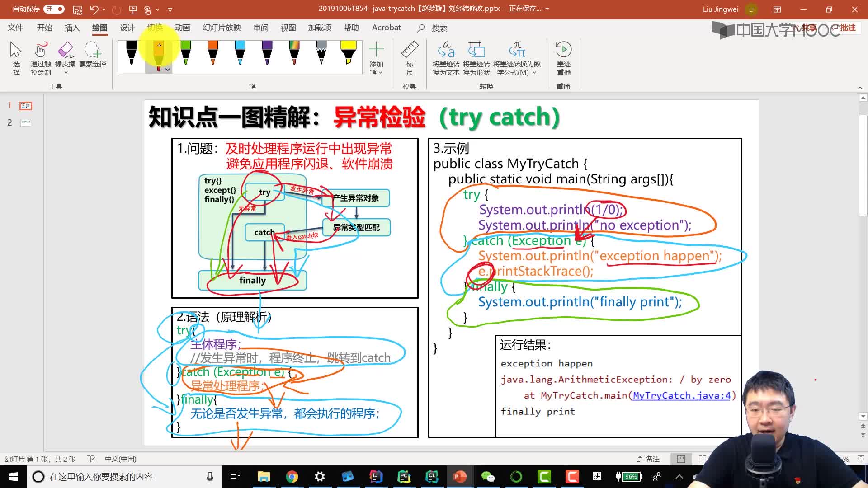Screen dimensions: 868x488
Task: Click 墨迹重播 (Ink Replay) button
Action: [x=563, y=59]
